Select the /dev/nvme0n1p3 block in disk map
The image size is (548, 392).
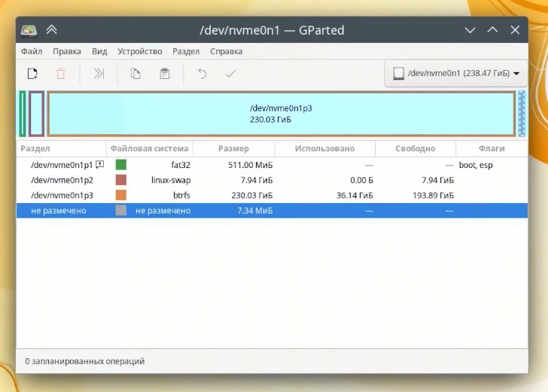[x=282, y=114]
